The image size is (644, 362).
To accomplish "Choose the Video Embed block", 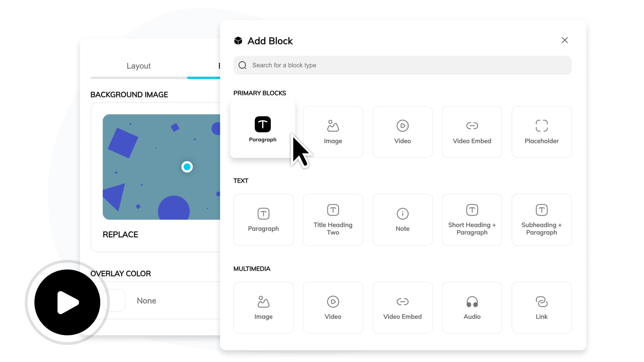I will (472, 132).
